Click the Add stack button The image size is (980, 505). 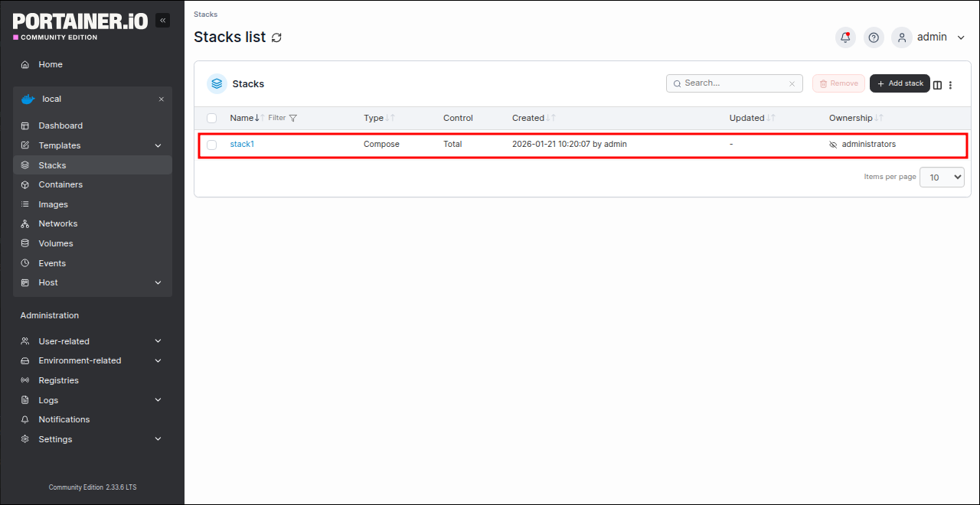pyautogui.click(x=900, y=83)
